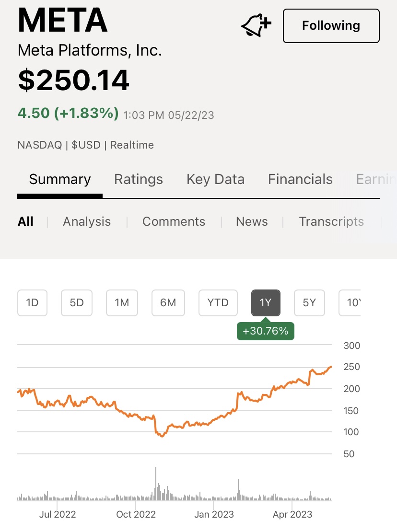Filter the feed by News
This screenshot has width=397, height=532.
point(252,221)
